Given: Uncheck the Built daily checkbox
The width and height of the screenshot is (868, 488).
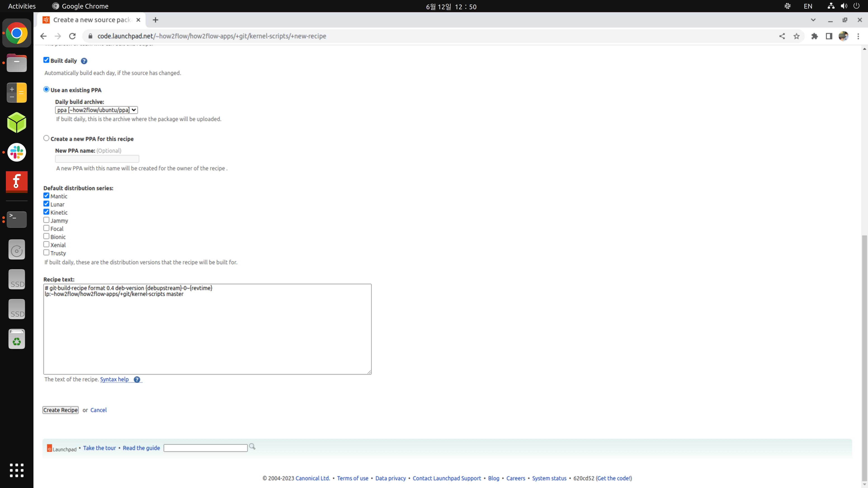Looking at the screenshot, I should point(46,60).
